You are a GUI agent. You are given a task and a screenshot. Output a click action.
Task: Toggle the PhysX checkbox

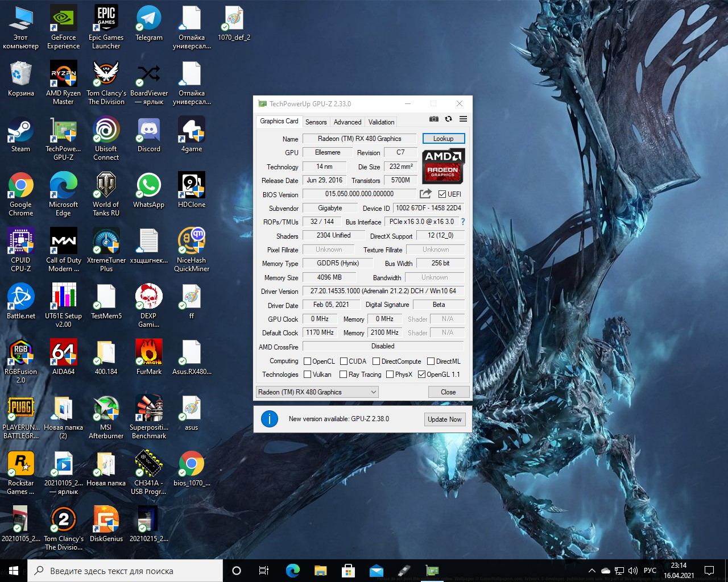[390, 375]
